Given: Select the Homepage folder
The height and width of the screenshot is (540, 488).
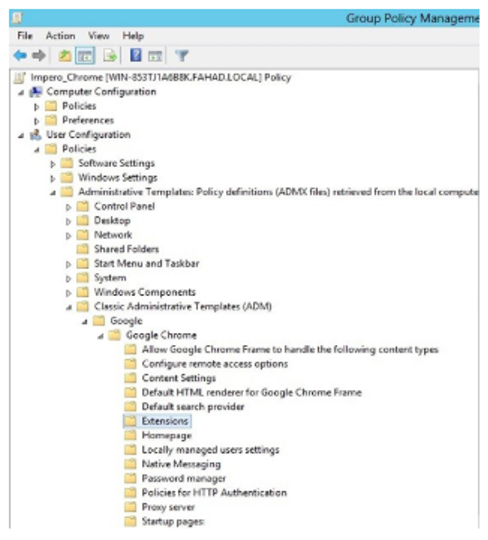Looking at the screenshot, I should point(166,436).
